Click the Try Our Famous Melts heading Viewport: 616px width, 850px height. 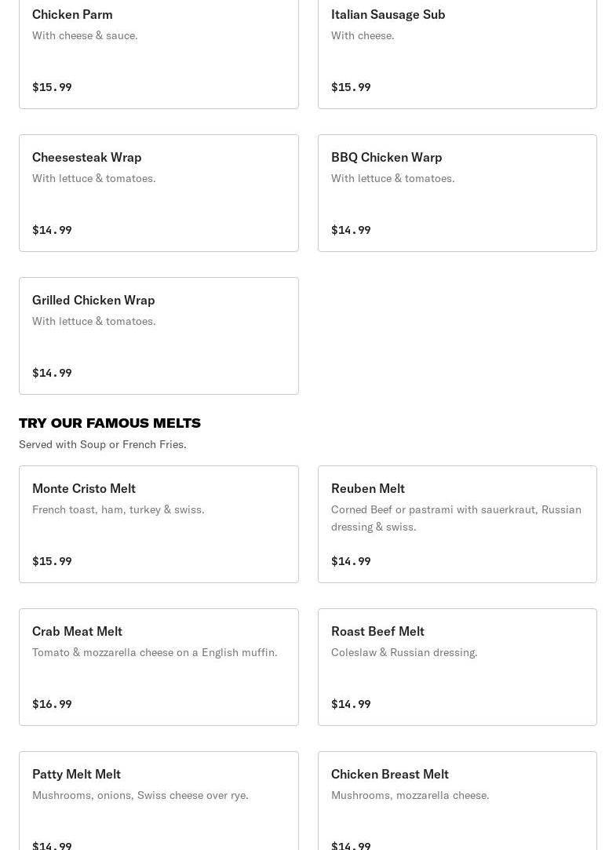pos(110,423)
